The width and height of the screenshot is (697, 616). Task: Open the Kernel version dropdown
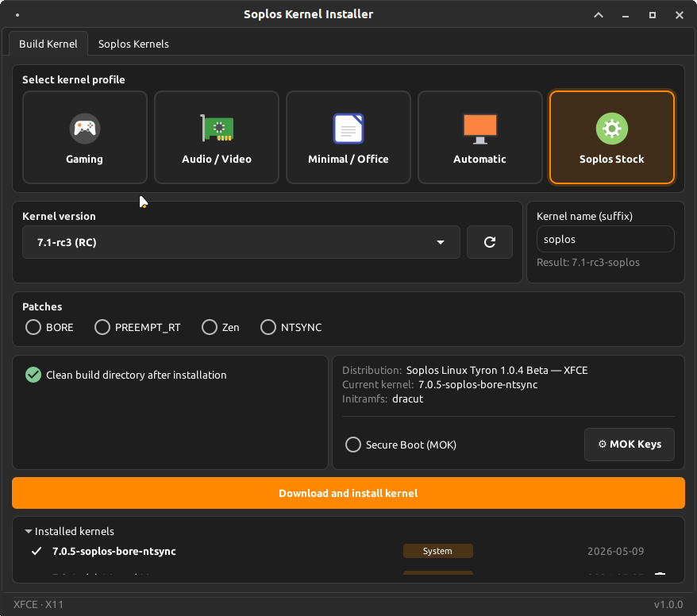241,242
